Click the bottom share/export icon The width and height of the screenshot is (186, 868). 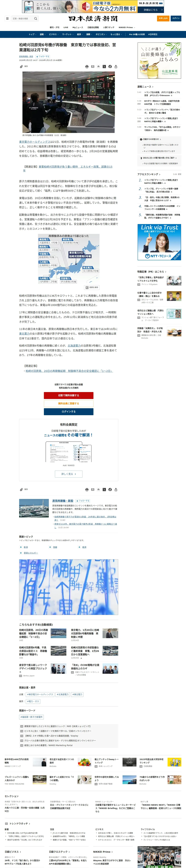pos(116,490)
